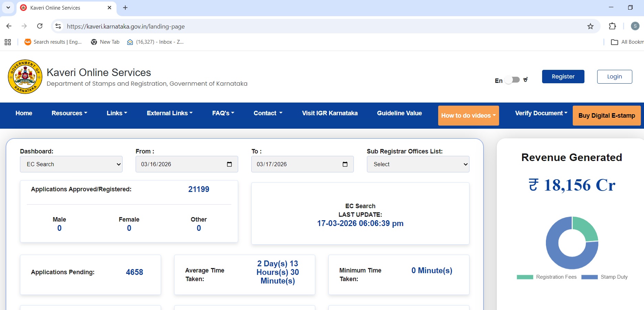Expand the External Links menu
This screenshot has width=644, height=310.
[170, 113]
